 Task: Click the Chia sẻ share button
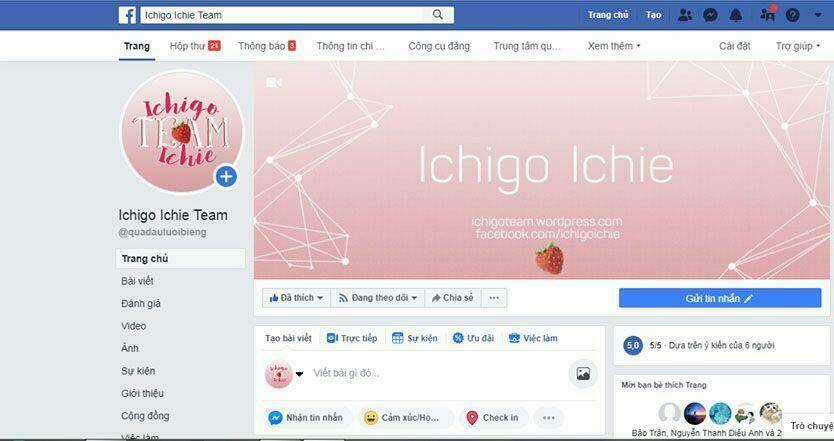coord(453,298)
